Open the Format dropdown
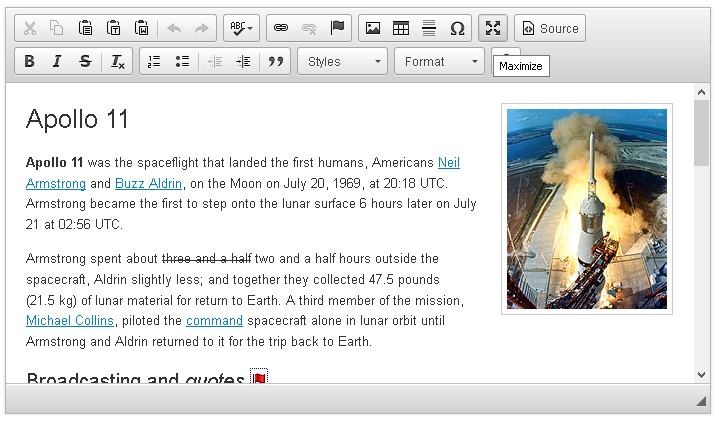Screen dimensions: 719x421 coord(439,61)
